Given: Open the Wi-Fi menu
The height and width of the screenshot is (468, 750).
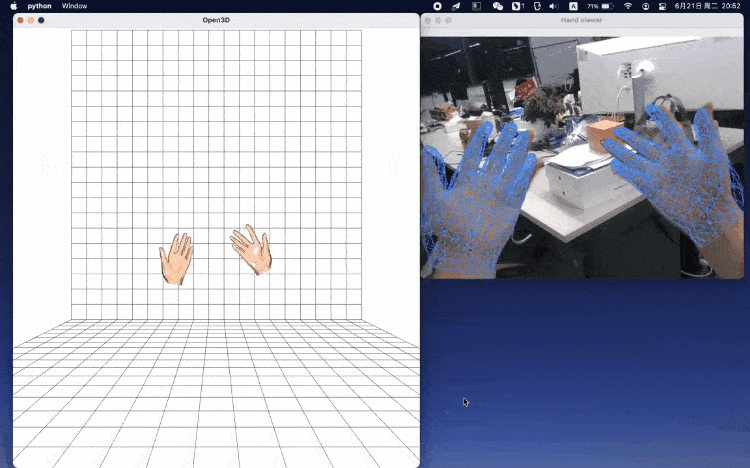Looking at the screenshot, I should coord(628,6).
